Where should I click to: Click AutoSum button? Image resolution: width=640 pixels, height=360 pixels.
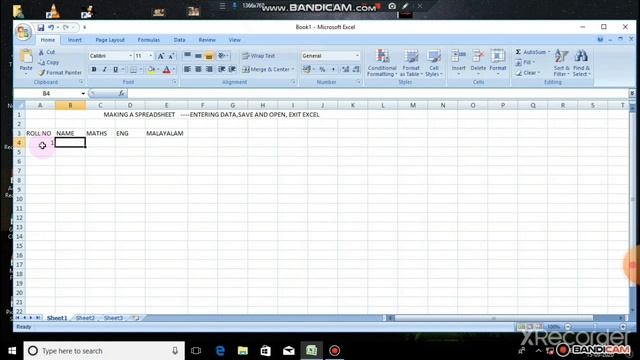point(532,52)
